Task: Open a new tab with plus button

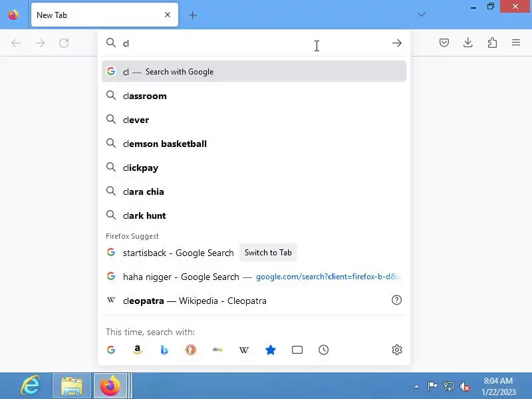Action: tap(192, 15)
